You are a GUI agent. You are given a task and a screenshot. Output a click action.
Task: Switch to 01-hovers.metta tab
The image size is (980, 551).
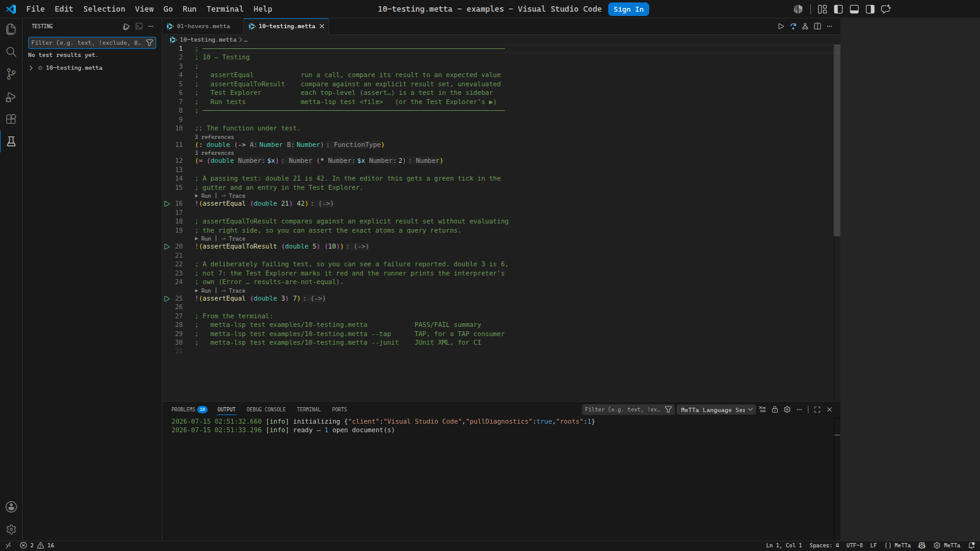203,26
